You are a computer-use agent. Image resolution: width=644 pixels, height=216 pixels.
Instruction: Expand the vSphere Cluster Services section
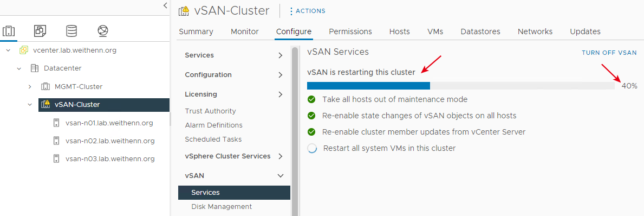click(281, 156)
